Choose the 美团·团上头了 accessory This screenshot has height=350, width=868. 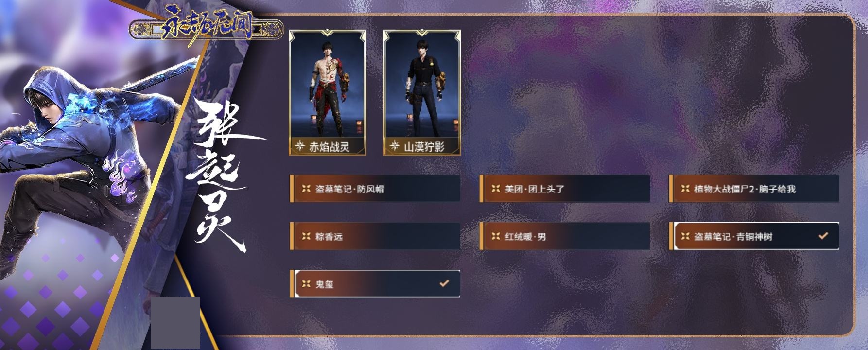click(564, 189)
